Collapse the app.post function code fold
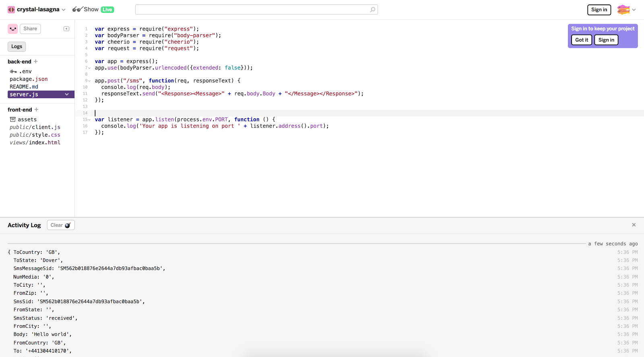This screenshot has width=644, height=357. point(89,81)
